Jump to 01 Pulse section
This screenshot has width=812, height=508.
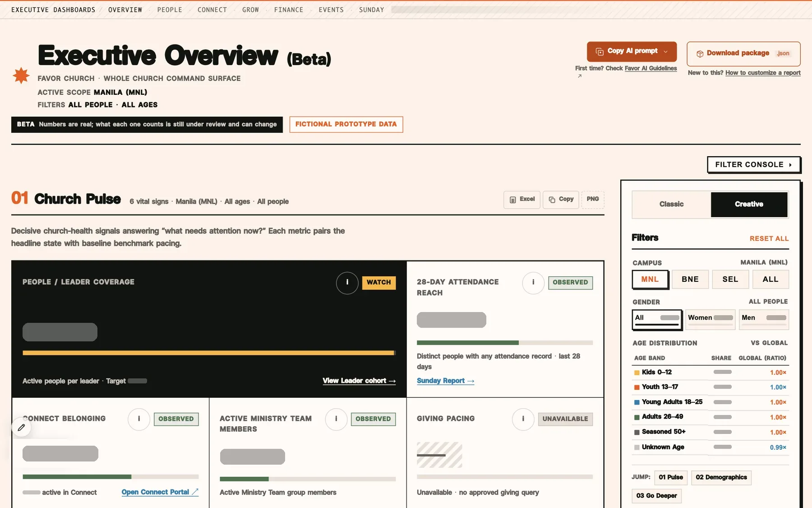click(670, 478)
